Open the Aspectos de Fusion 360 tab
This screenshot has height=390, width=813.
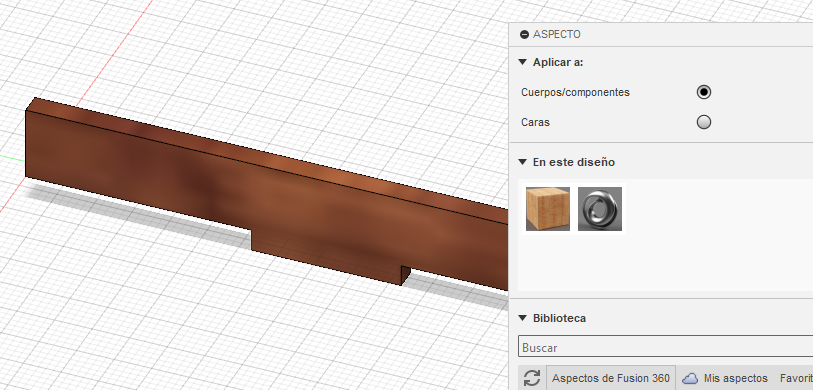[x=610, y=378]
